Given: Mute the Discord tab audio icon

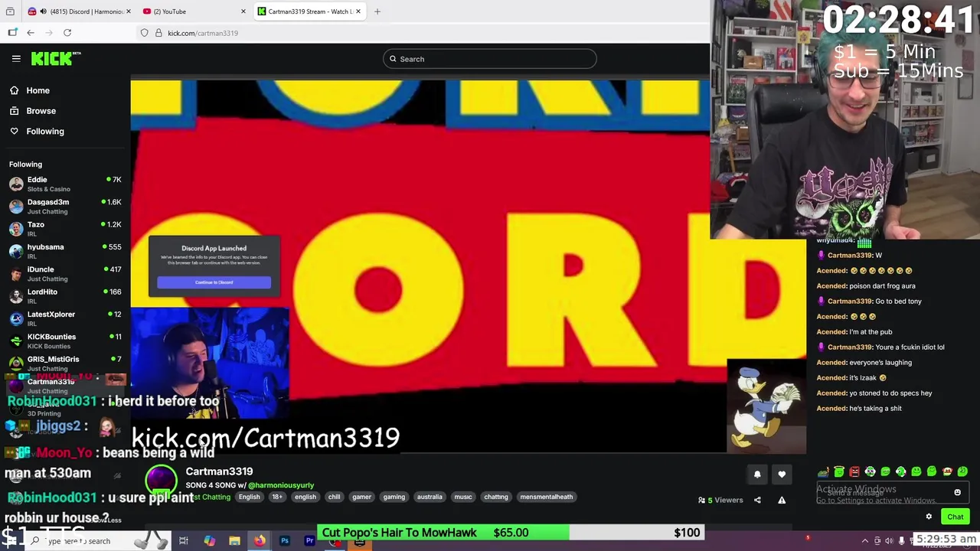Looking at the screenshot, I should [43, 11].
